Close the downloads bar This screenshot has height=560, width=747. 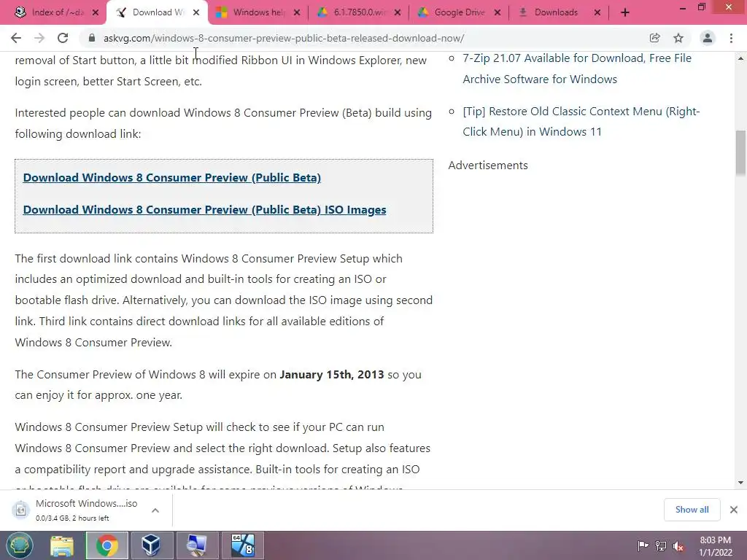[734, 510]
